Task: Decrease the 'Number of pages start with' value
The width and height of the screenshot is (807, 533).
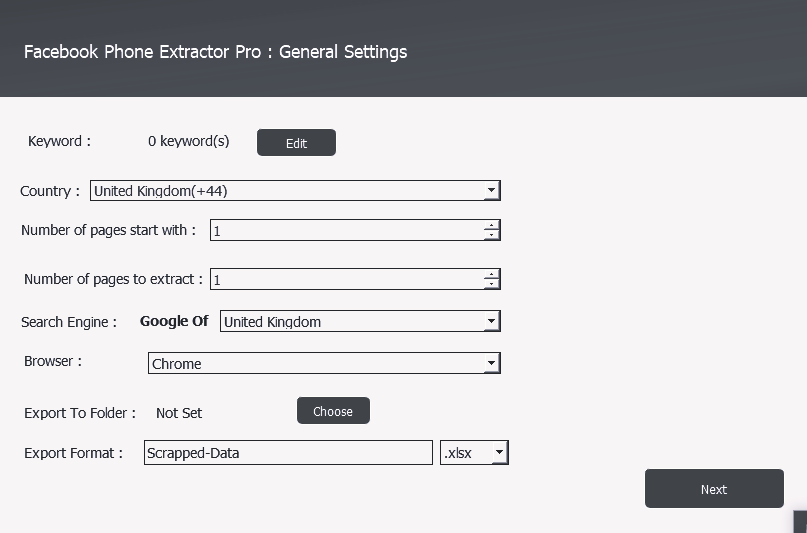Action: (x=491, y=236)
